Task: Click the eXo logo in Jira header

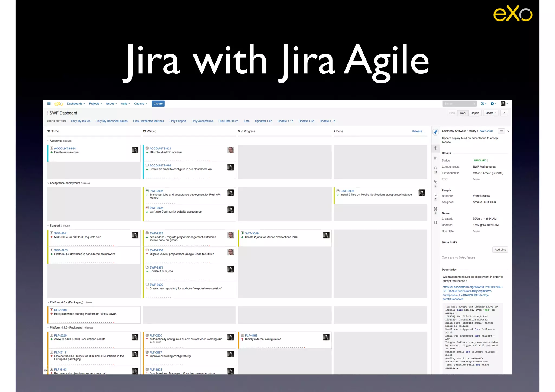Action: [x=59, y=104]
